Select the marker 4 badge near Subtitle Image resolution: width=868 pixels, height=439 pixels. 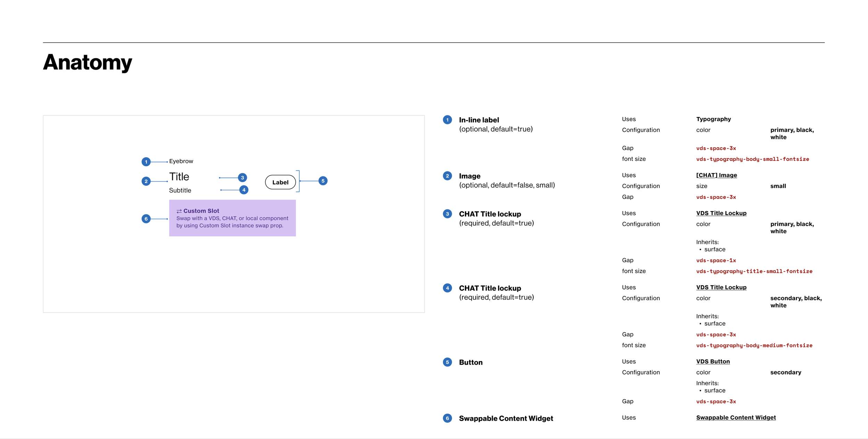click(244, 190)
